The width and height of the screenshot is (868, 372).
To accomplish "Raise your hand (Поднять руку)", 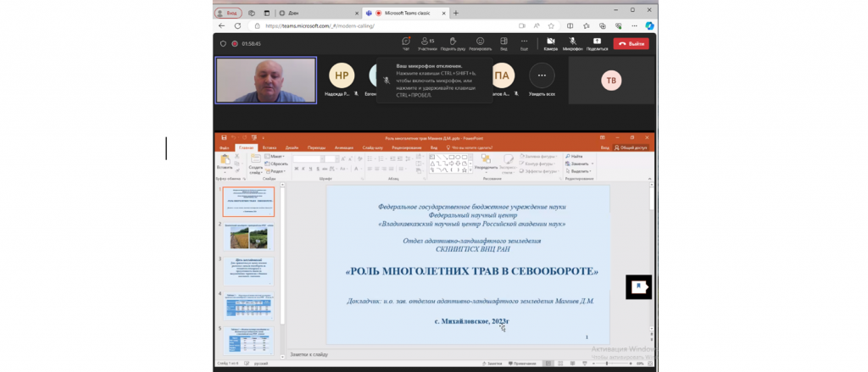I will 453,44.
